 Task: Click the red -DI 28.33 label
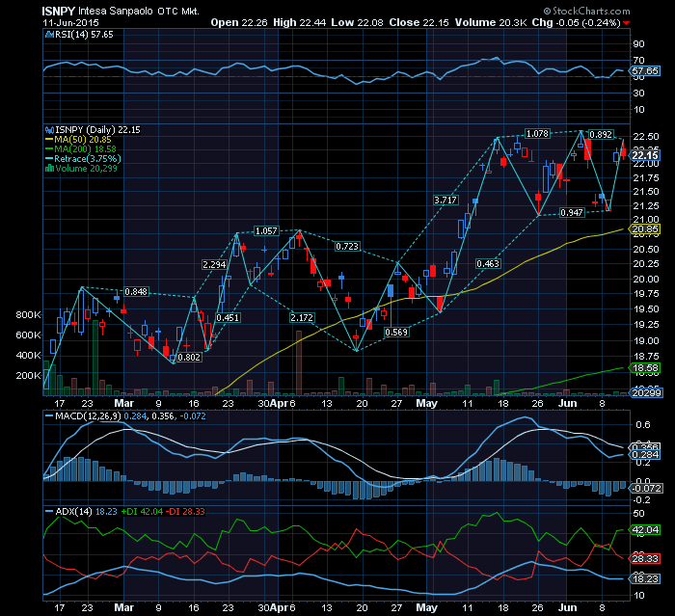(186, 511)
